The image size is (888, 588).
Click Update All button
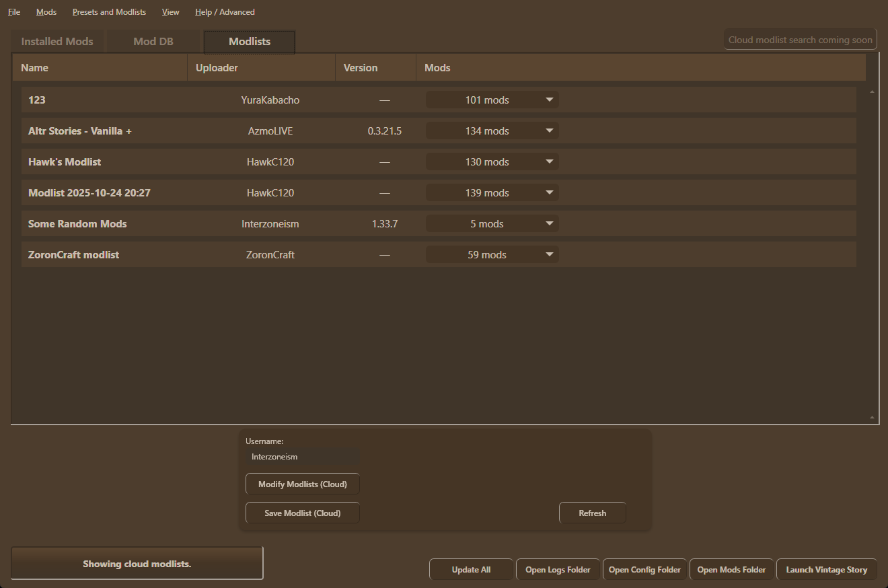[x=471, y=570]
